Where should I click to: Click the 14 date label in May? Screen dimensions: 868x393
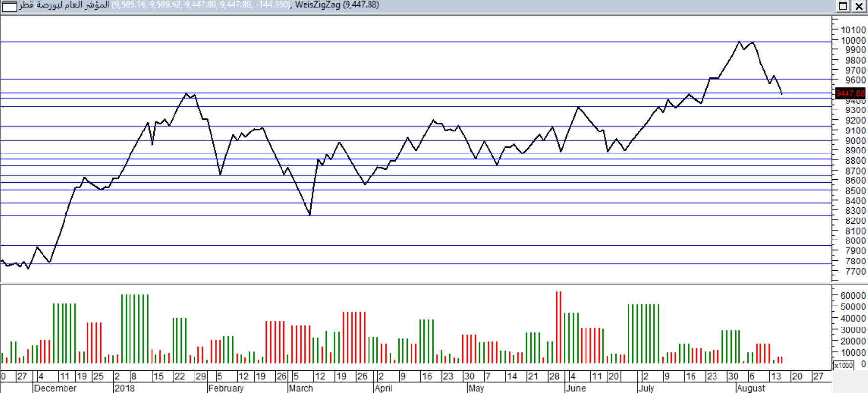(512, 377)
